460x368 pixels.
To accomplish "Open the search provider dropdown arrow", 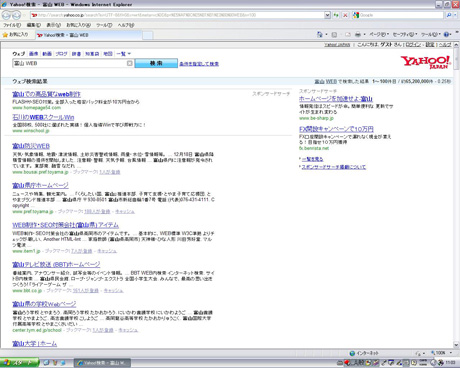I will coord(455,15).
